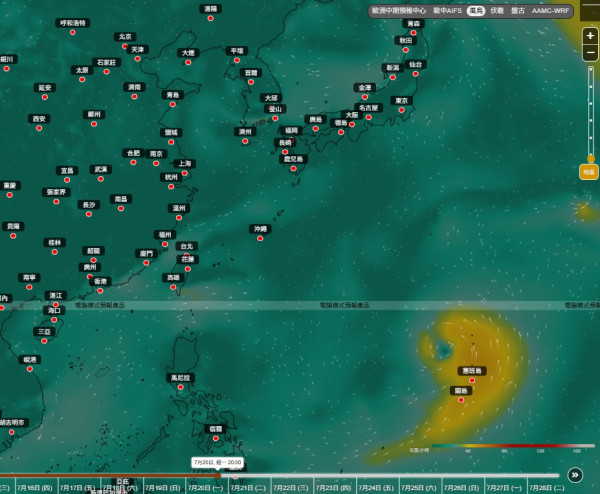600x494 pixels.
Task: Select the 廣州 city marker
Action: [90, 276]
